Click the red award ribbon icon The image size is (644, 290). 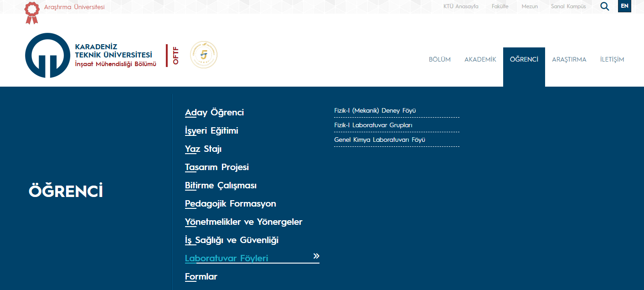[x=31, y=12]
